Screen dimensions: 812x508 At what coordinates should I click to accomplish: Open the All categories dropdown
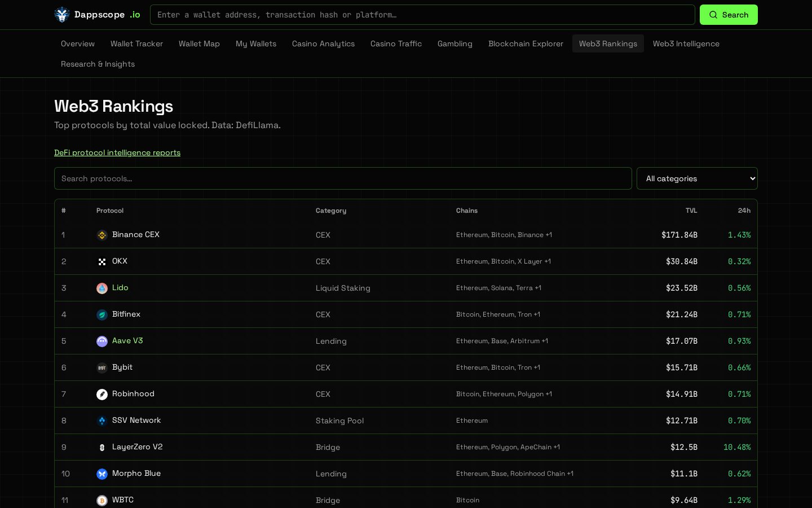tap(697, 178)
